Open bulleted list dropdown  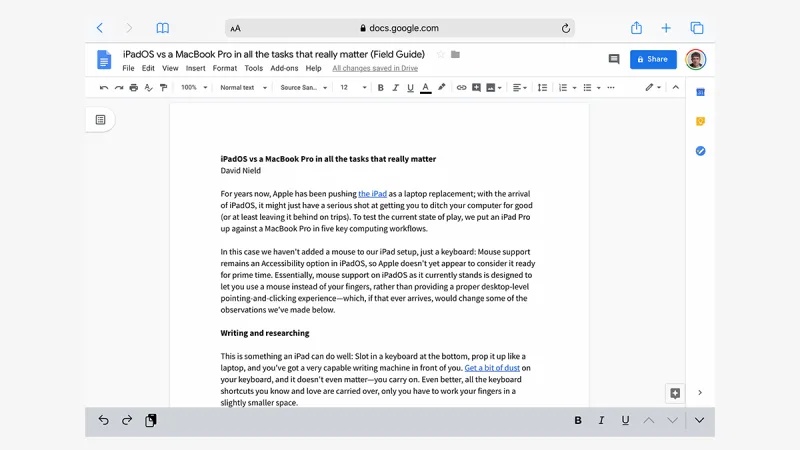pos(592,88)
